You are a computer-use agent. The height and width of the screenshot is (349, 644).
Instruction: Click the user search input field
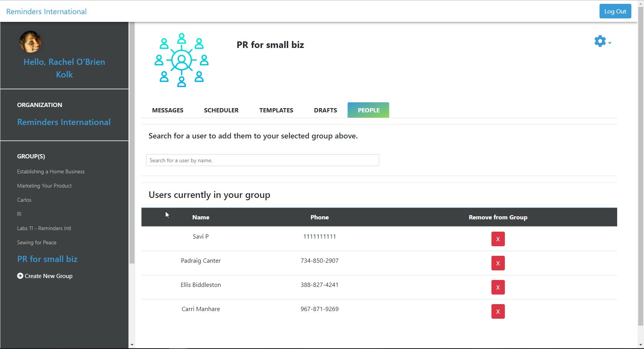coord(262,160)
